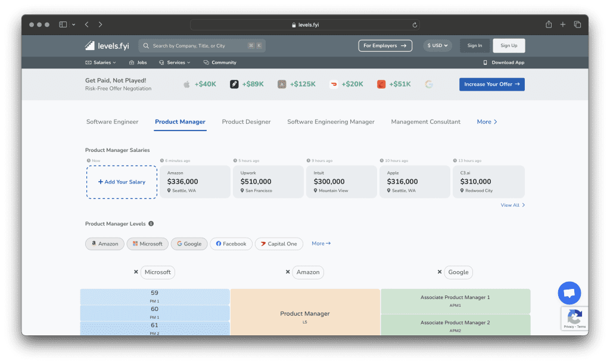Screen dimensions: 610x364
Task: Toggle the Amazon company chip
Action: click(105, 244)
